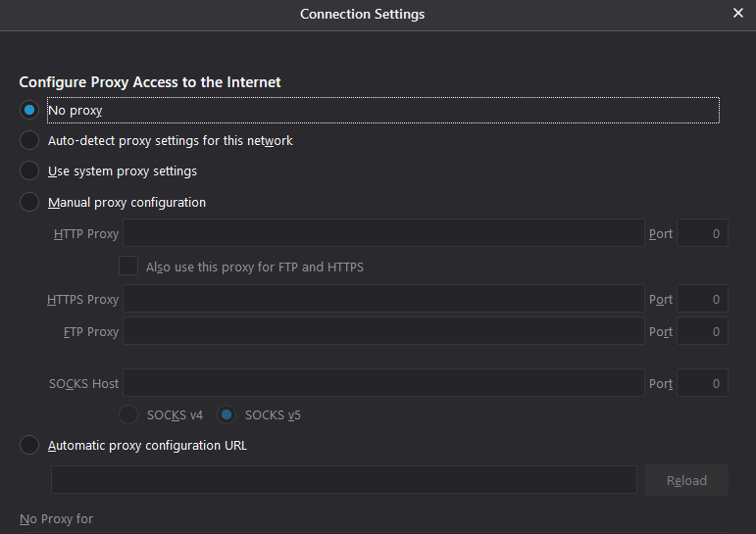This screenshot has width=756, height=534.
Task: Enable Manual proxy configuration
Action: click(x=29, y=202)
